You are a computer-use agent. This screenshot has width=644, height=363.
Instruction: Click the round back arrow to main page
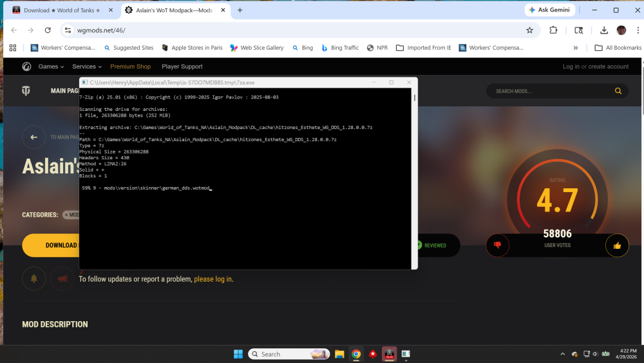tap(33, 137)
